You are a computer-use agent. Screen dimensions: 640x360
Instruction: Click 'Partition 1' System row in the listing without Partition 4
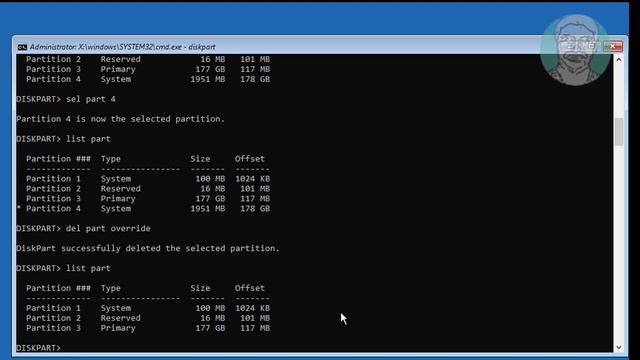(x=148, y=308)
